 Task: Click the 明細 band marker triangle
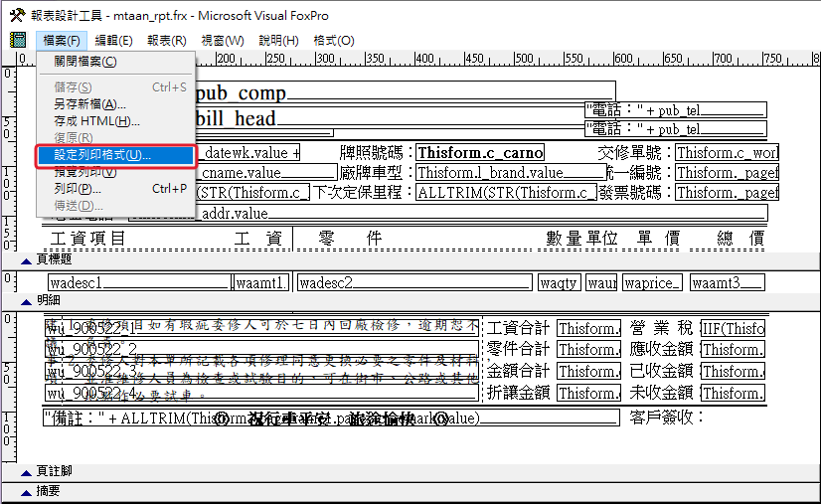pyautogui.click(x=26, y=302)
